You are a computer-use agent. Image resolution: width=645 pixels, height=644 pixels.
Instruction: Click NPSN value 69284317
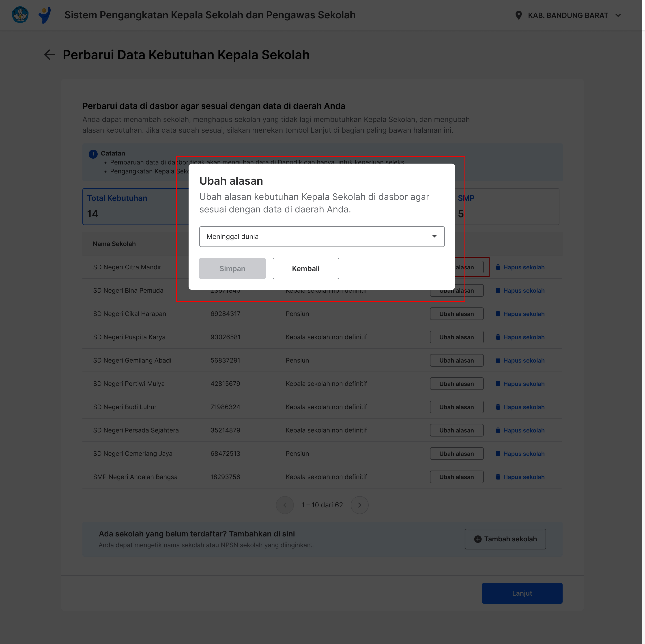click(225, 314)
